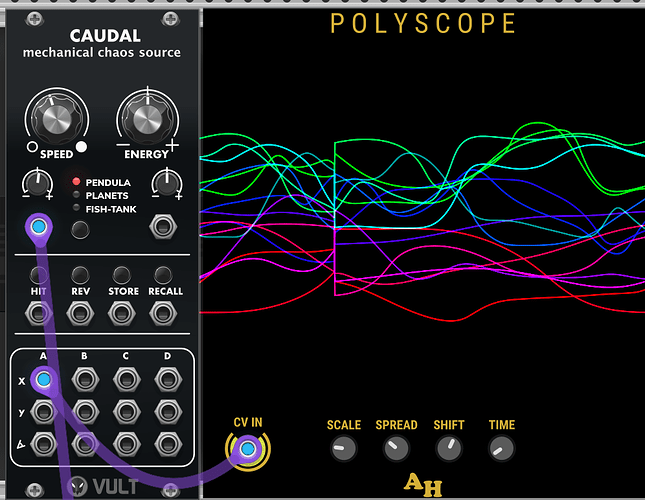The width and height of the screenshot is (645, 500).
Task: Turn the small attenuverter knob under SPEED
Action: [37, 184]
